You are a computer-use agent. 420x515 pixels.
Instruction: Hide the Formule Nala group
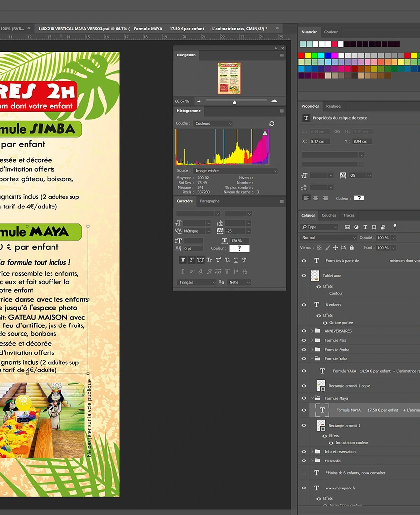click(304, 340)
